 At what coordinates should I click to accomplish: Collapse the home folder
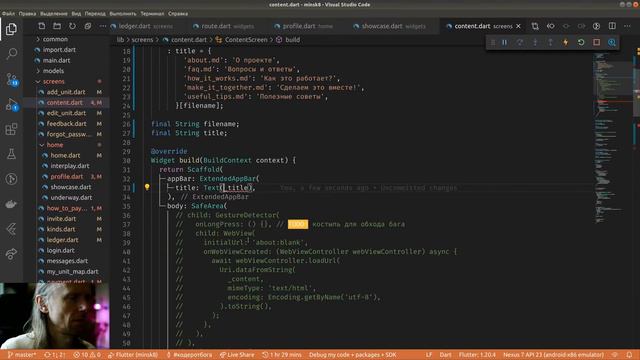pyautogui.click(x=55, y=144)
